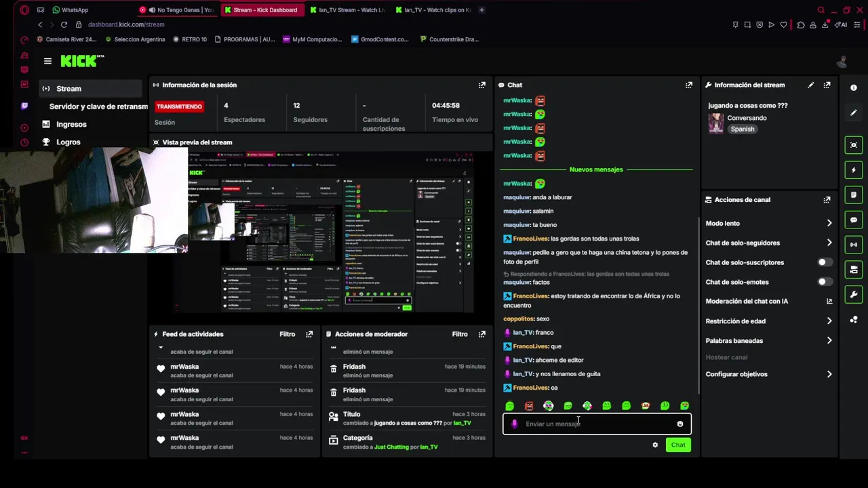
Task: Pop out the Acciones de canal panel
Action: click(827, 200)
